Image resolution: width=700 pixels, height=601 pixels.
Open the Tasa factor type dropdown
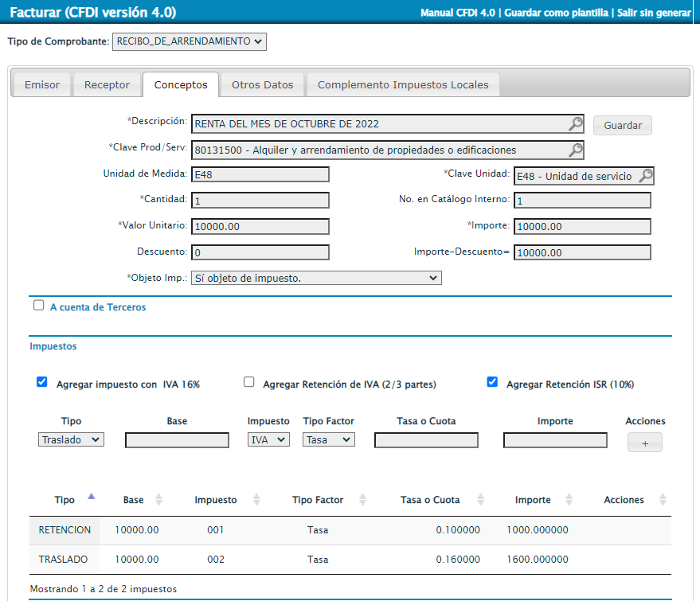[329, 439]
